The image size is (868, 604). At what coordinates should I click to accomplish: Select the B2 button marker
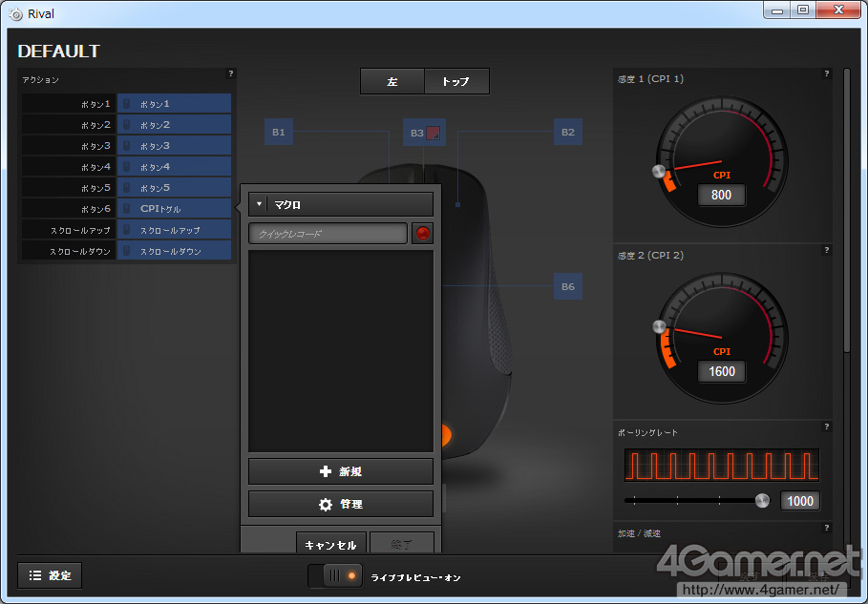[568, 133]
